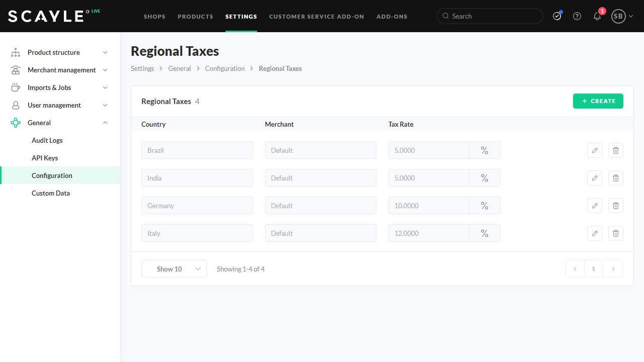Open the SB user account menu
644x362 pixels.
click(x=622, y=16)
